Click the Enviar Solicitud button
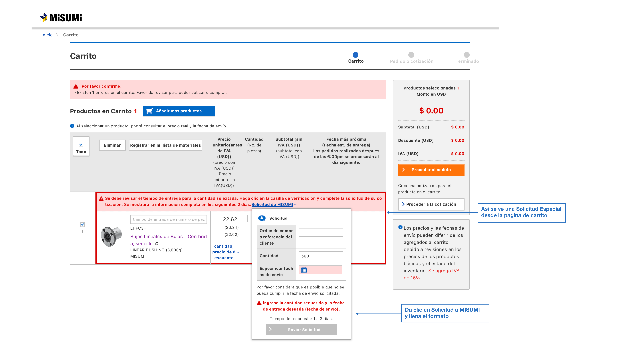This screenshot has height=364, width=643. click(x=301, y=329)
